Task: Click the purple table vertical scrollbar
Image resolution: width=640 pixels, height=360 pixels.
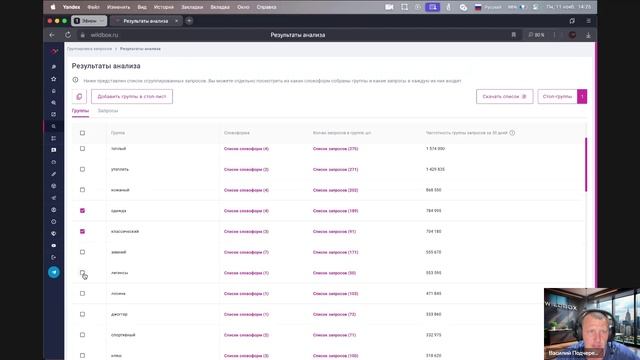Action: 586,164
